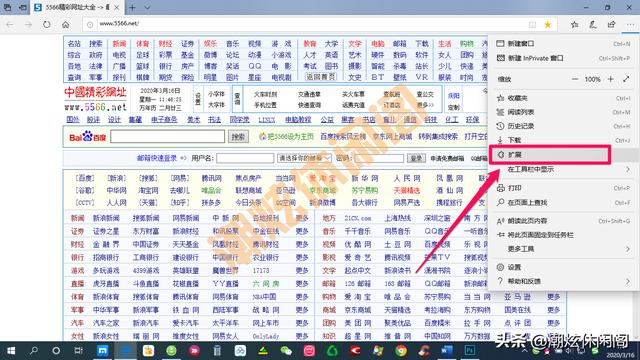640x360 pixels.
Task: Open the 今日头条 link
Action: 248,202
